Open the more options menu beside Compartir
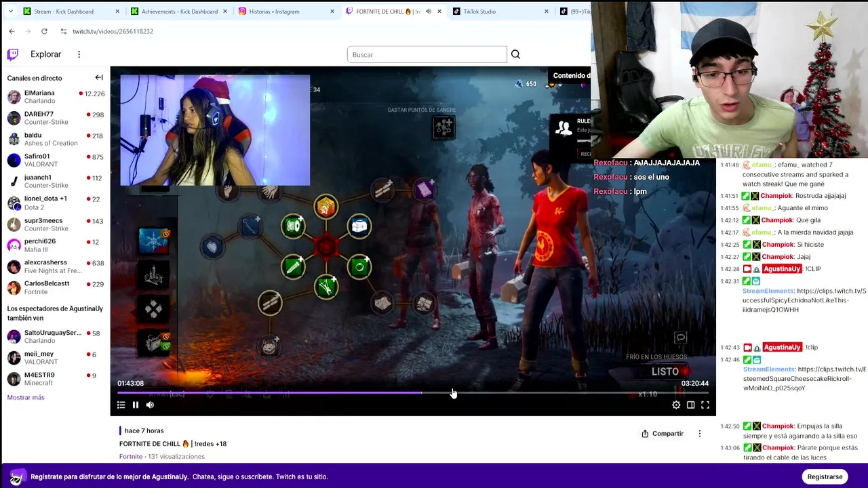 pyautogui.click(x=700, y=433)
